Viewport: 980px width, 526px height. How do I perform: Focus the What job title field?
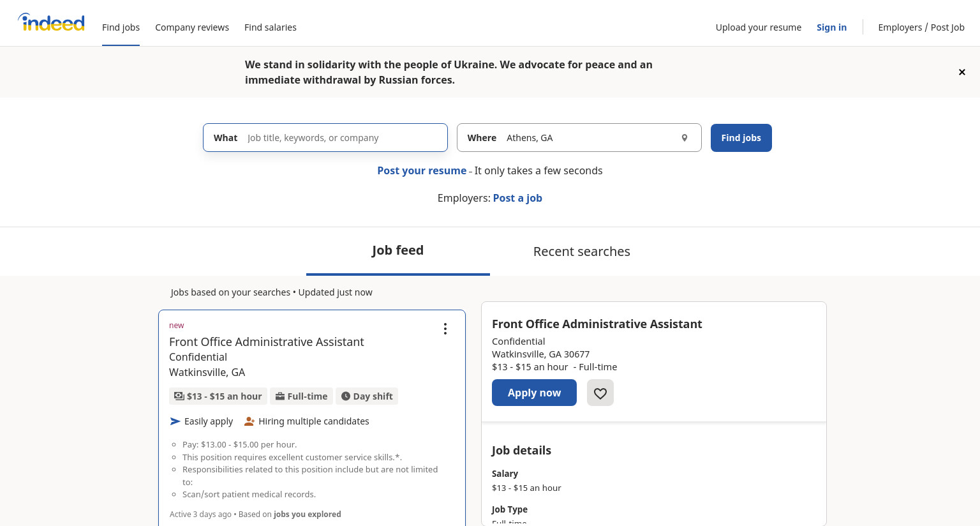click(x=325, y=138)
